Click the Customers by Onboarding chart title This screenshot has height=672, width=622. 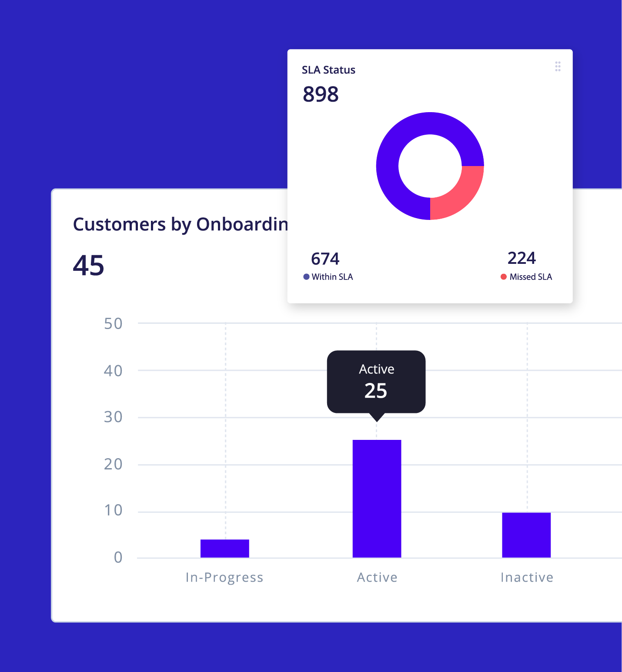click(181, 225)
